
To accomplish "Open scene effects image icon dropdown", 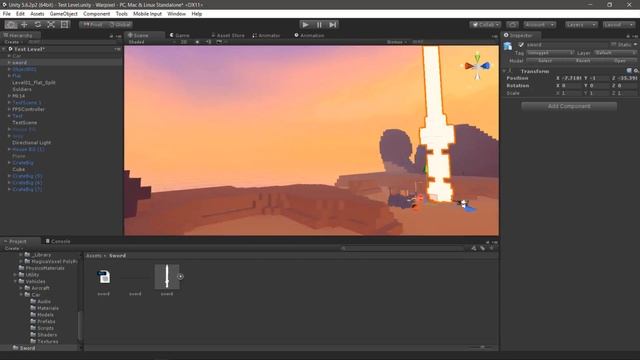I will (220, 42).
